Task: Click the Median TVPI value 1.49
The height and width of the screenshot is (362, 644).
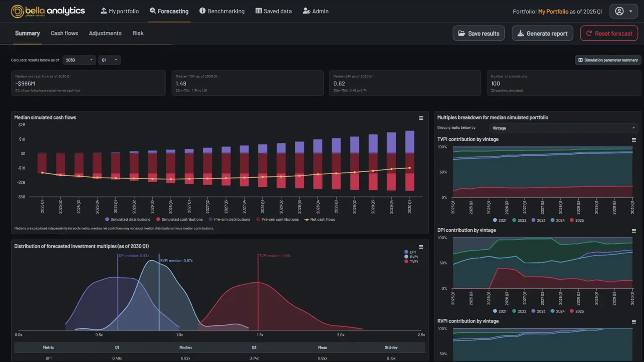Action: coord(181,83)
